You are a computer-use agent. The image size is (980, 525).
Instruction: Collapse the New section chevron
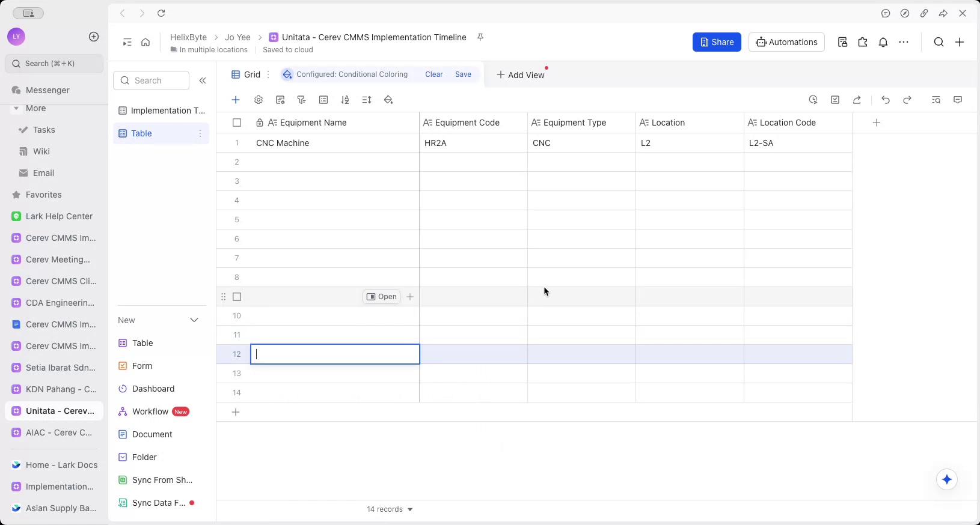pos(194,320)
